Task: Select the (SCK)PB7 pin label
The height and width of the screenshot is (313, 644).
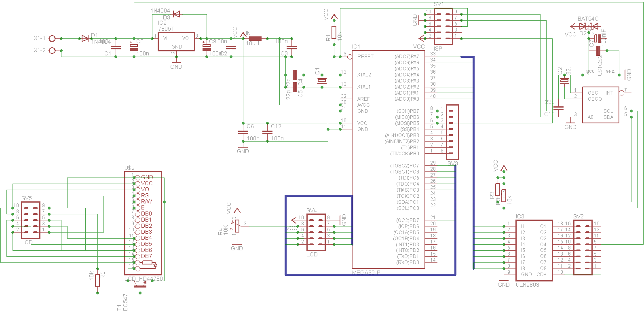Action: (x=408, y=111)
